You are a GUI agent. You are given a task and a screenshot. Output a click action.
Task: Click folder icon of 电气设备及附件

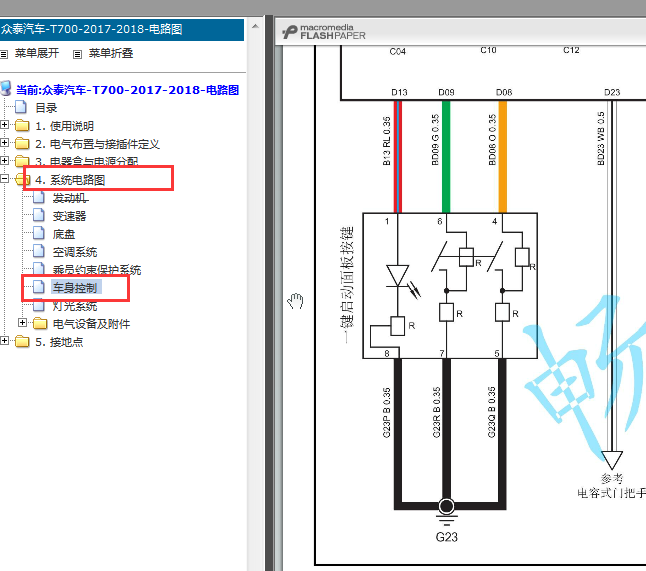click(x=40, y=323)
